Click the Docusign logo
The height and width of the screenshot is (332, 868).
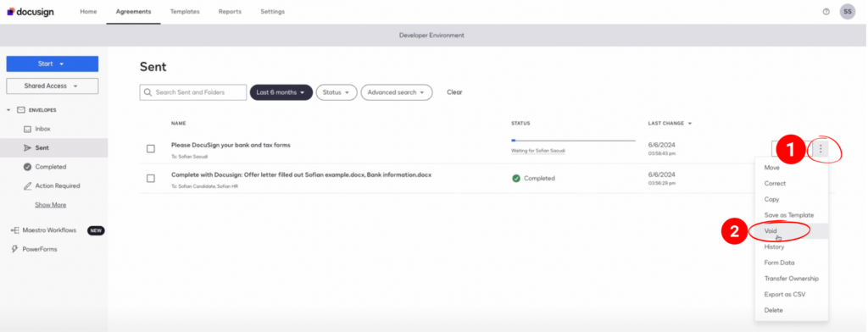tap(31, 12)
